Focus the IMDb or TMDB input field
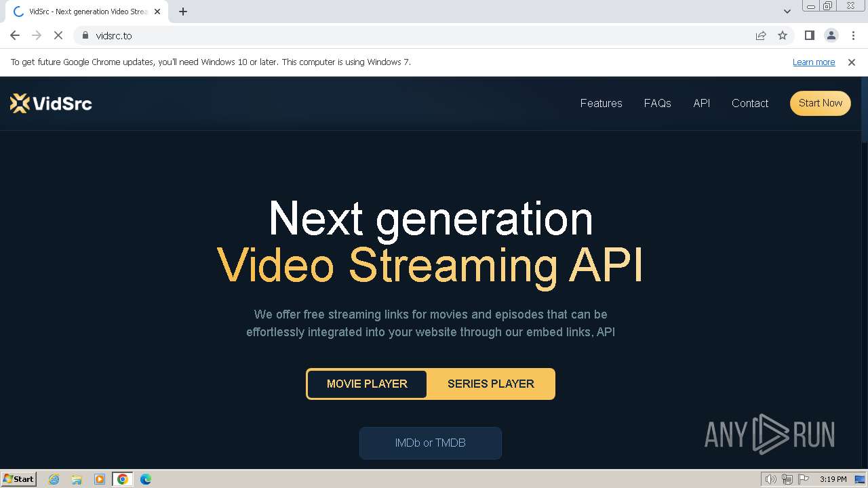 (431, 443)
